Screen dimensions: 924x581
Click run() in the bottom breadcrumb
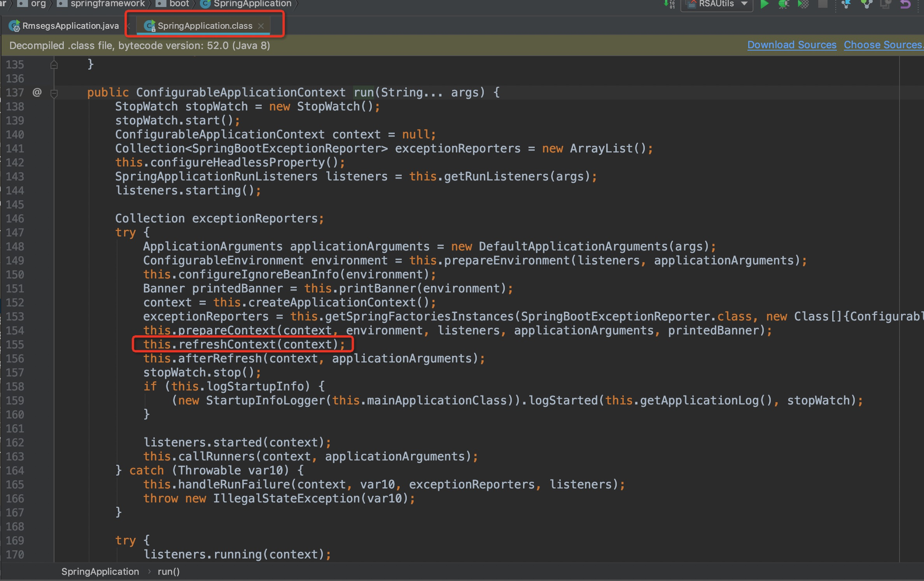(168, 571)
